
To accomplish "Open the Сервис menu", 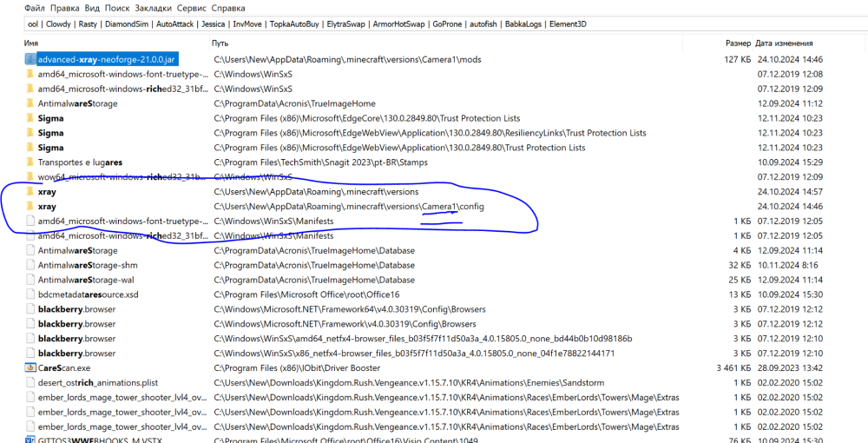I will pyautogui.click(x=191, y=9).
